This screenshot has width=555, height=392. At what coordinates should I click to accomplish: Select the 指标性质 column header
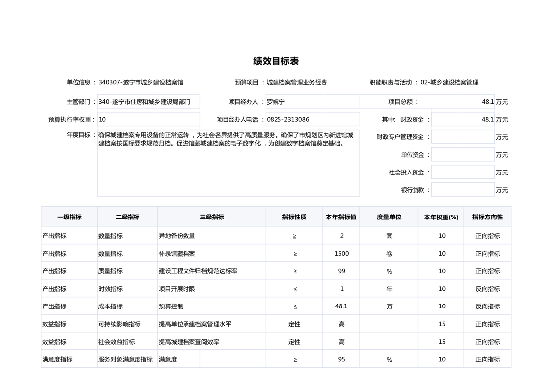coord(294,217)
